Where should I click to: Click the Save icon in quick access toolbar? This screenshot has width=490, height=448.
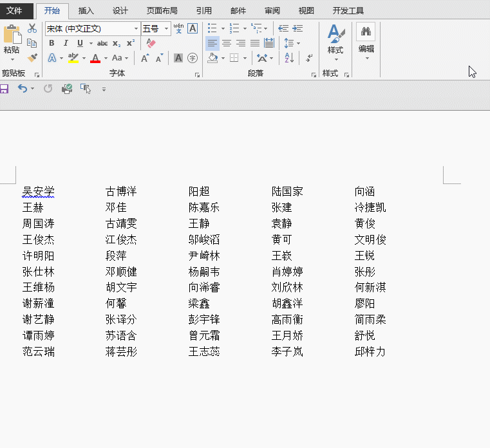[5, 89]
